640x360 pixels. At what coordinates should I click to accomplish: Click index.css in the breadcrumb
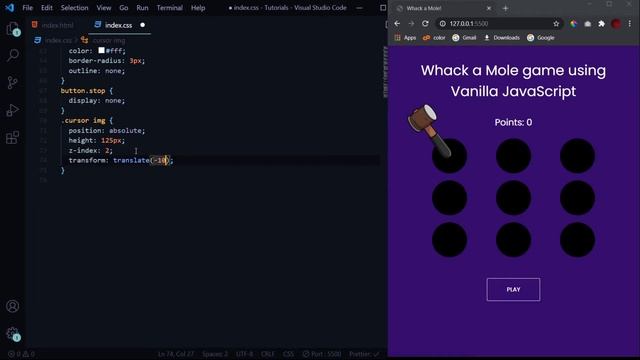58,40
